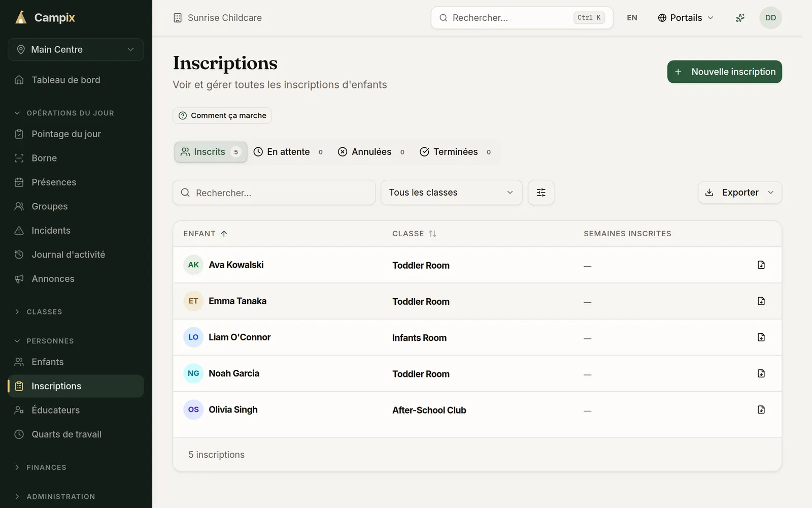Open Journal d'activité
Viewport: 812px width, 508px height.
click(x=76, y=255)
